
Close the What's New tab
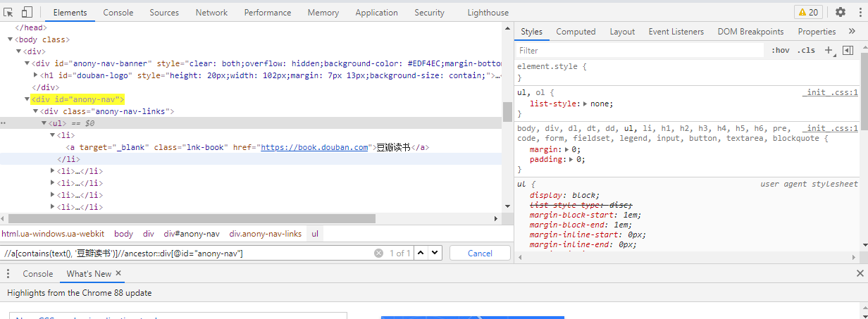tap(118, 273)
